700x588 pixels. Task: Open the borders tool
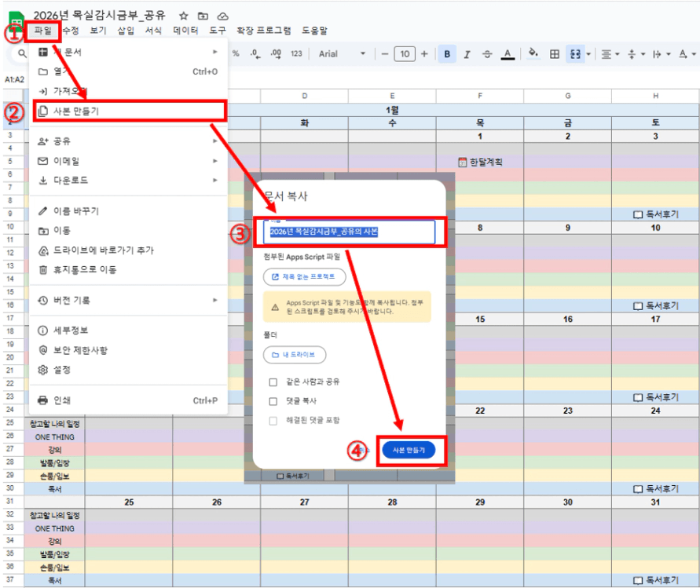[x=555, y=54]
